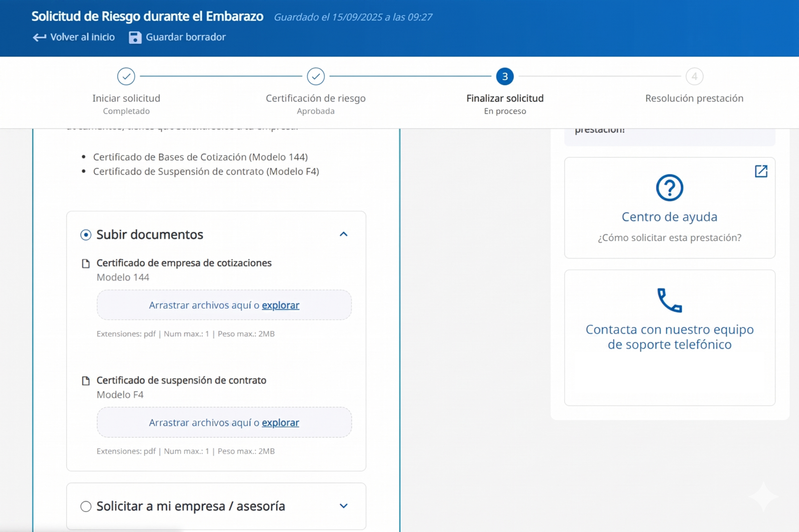Click the back arrow icon beside Volver al inicio
Image resolution: width=799 pixels, height=532 pixels.
point(39,37)
